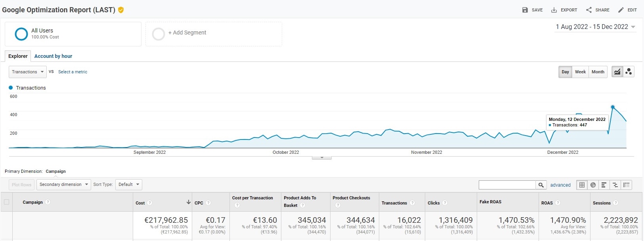Export the report via EXPORT
The height and width of the screenshot is (241, 644).
pos(564,10)
